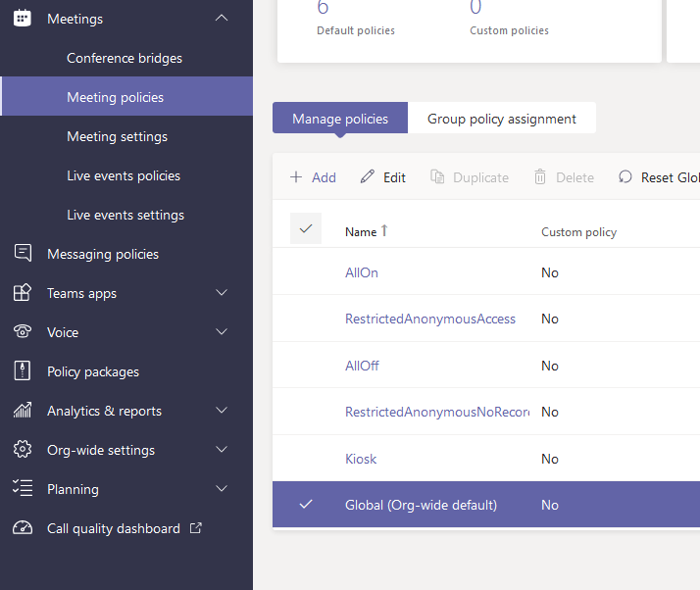Image resolution: width=700 pixels, height=590 pixels.
Task: Click the Custom policies count label
Action: (510, 30)
